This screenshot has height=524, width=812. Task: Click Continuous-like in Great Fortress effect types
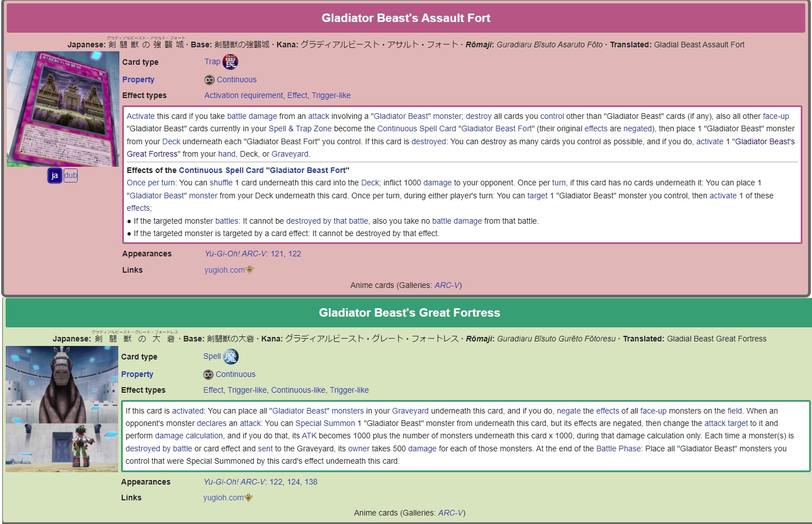click(298, 390)
